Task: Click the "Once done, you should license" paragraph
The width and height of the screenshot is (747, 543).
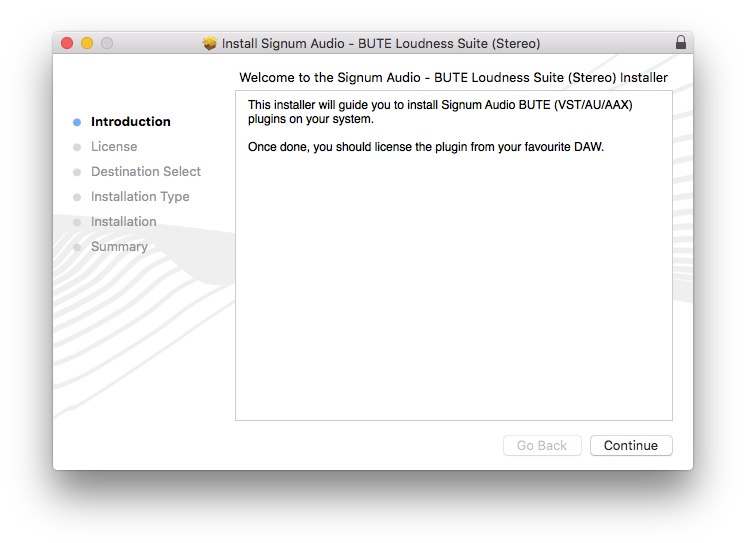Action: 425,147
